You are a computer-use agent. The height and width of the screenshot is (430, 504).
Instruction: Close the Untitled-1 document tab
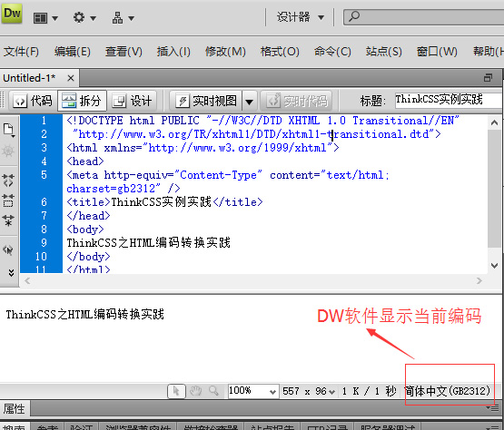point(71,78)
